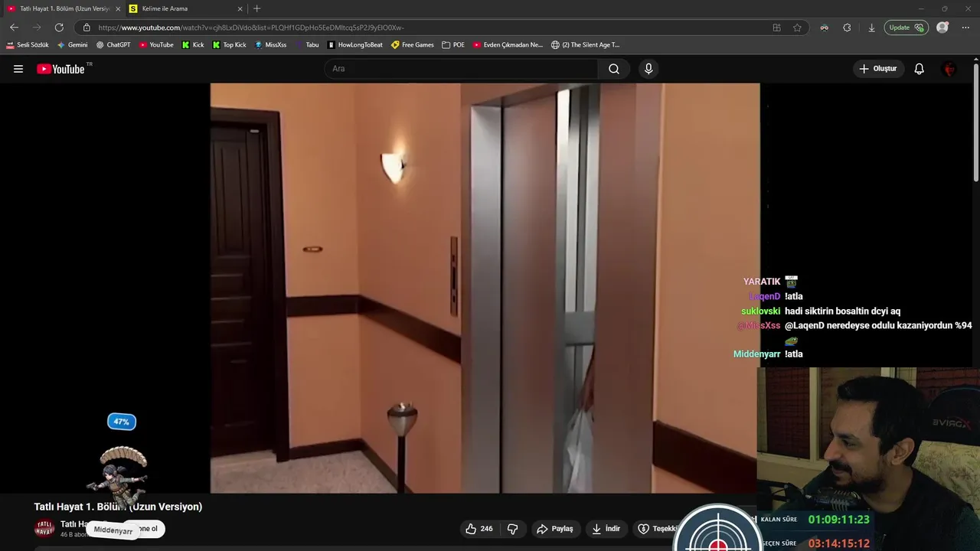This screenshot has height=551, width=980.
Task: Open Top Kick bookmark
Action: tap(229, 45)
